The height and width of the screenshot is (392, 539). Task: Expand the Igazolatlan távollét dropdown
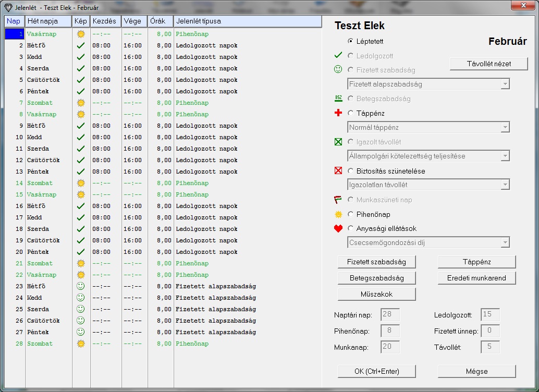point(428,185)
